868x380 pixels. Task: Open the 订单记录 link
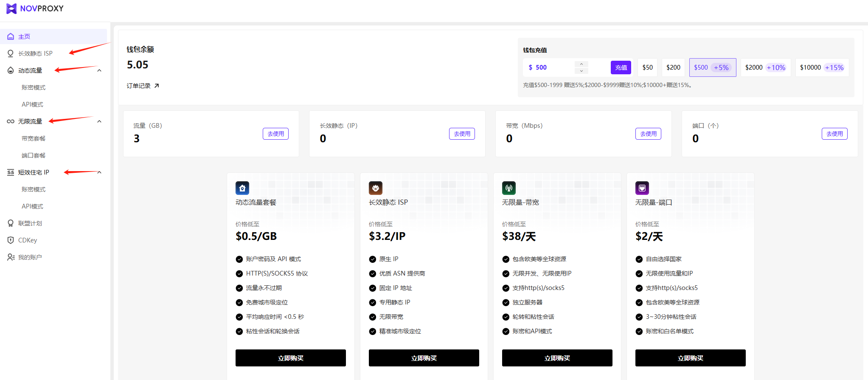click(x=143, y=86)
